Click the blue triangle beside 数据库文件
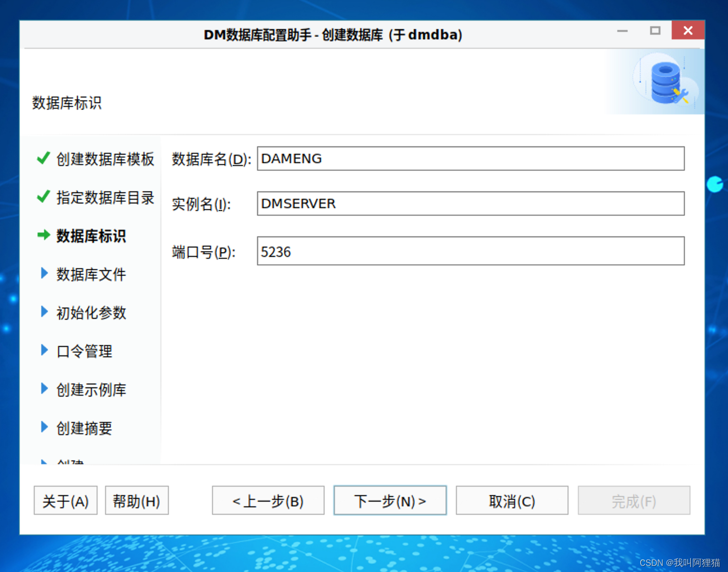 coord(44,273)
